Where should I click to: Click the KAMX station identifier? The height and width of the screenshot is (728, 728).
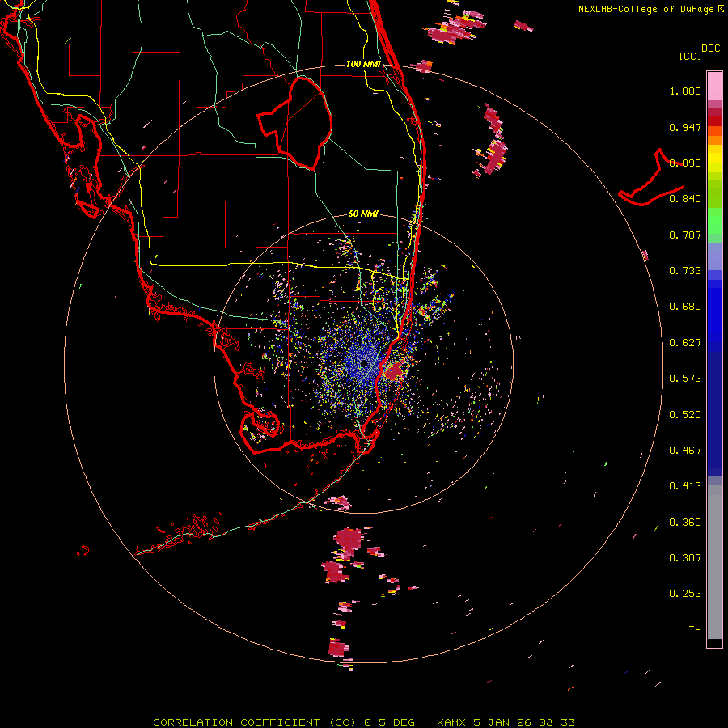click(451, 722)
